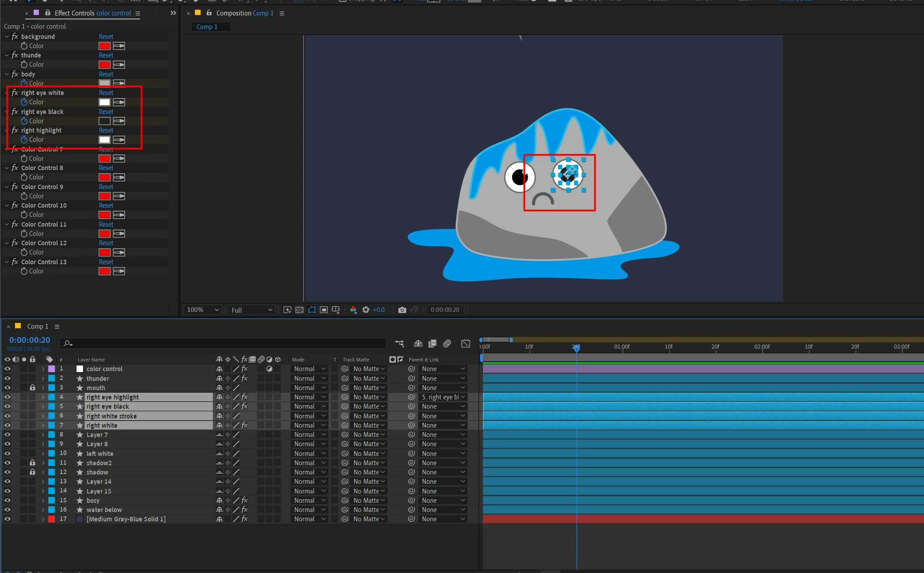The height and width of the screenshot is (573, 924).
Task: Hide the thunder layer with its eye
Action: (x=7, y=379)
